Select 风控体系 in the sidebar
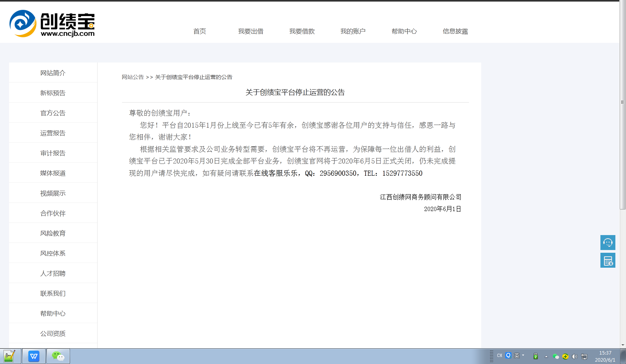The height and width of the screenshot is (364, 626). pos(53,253)
